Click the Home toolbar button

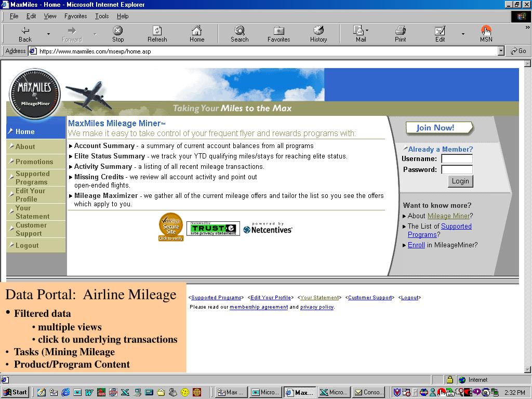click(x=197, y=34)
